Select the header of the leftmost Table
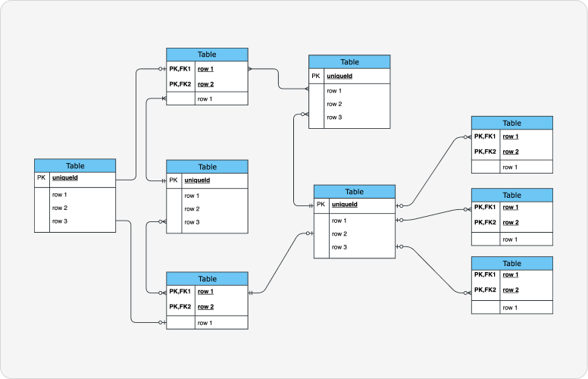The height and width of the screenshot is (379, 588). click(75, 165)
